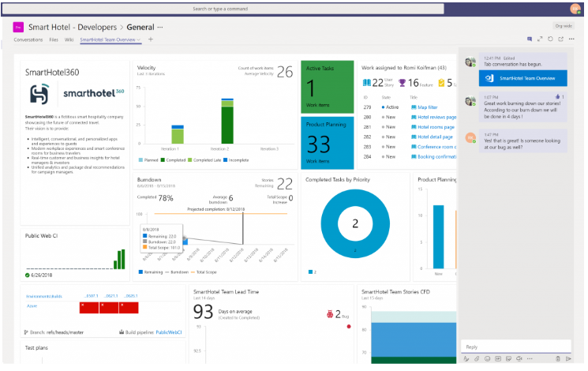Open the sticker picker in reply toolbar
The height and width of the screenshot is (371, 588).
tap(508, 359)
